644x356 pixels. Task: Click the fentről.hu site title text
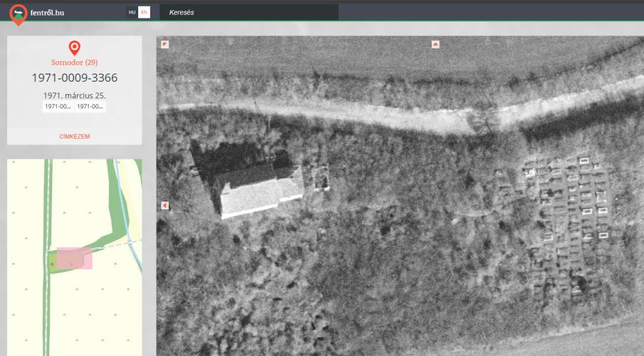point(47,12)
